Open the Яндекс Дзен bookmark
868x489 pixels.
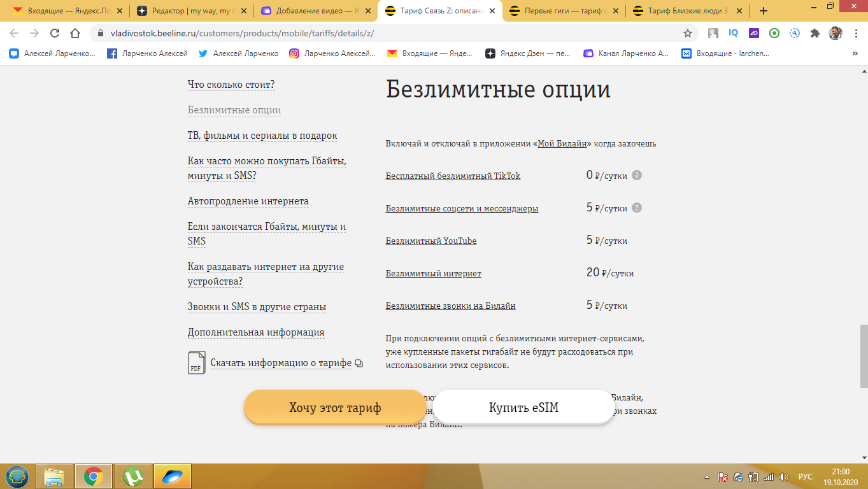click(529, 54)
